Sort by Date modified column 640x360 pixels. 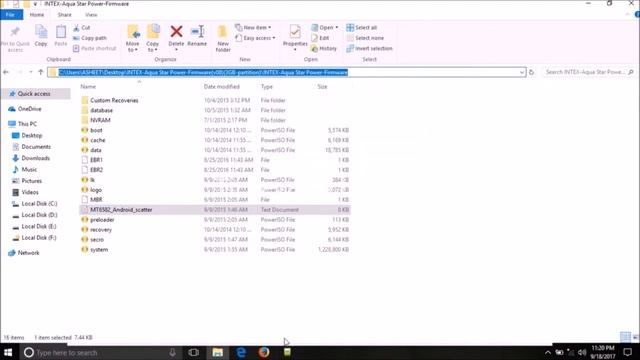pyautogui.click(x=222, y=87)
